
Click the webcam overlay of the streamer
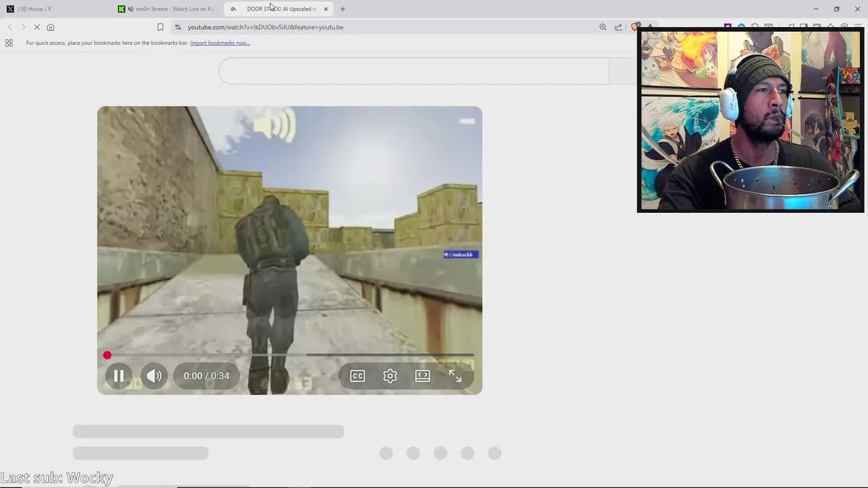click(x=751, y=120)
